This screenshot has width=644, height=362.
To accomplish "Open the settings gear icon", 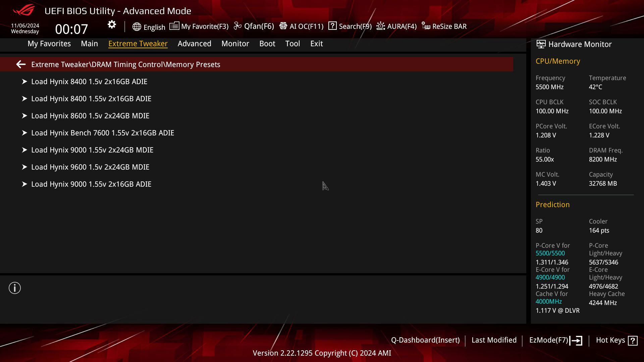I will [112, 24].
